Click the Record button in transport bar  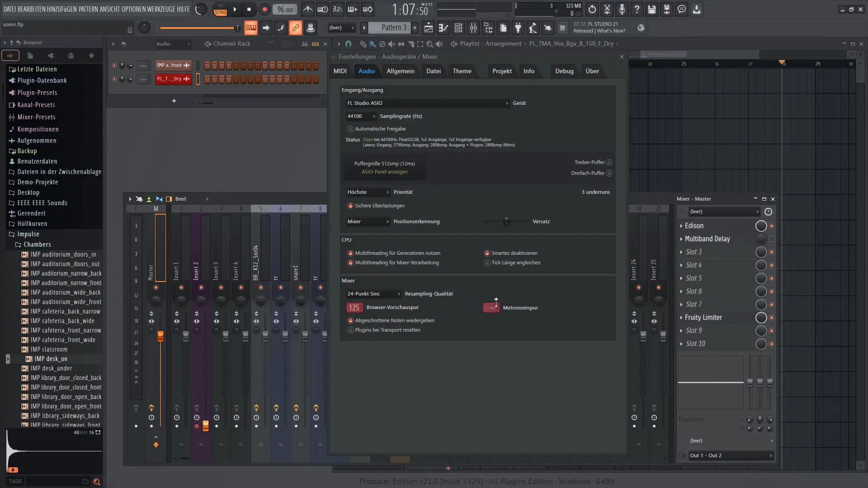click(264, 9)
